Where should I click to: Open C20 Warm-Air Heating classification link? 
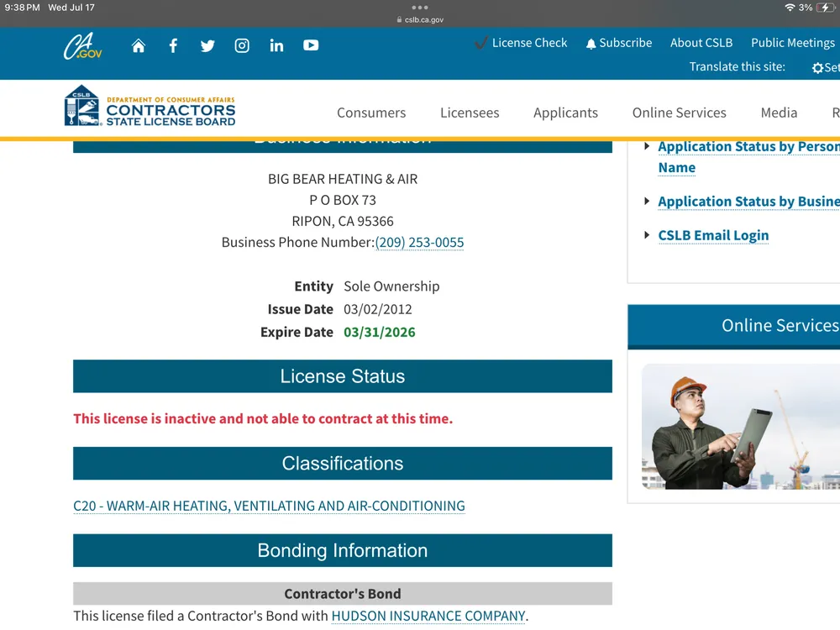[x=269, y=506]
